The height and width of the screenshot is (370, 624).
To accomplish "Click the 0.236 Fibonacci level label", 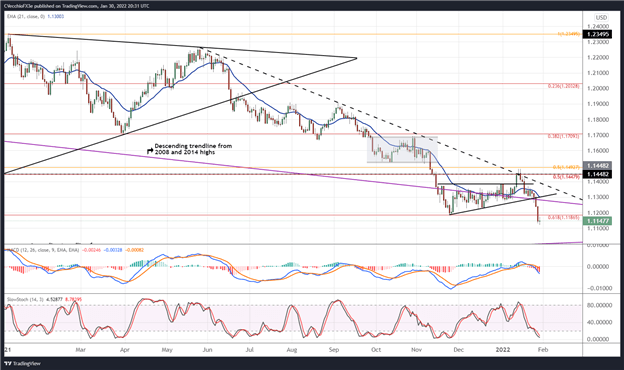I will pyautogui.click(x=564, y=86).
